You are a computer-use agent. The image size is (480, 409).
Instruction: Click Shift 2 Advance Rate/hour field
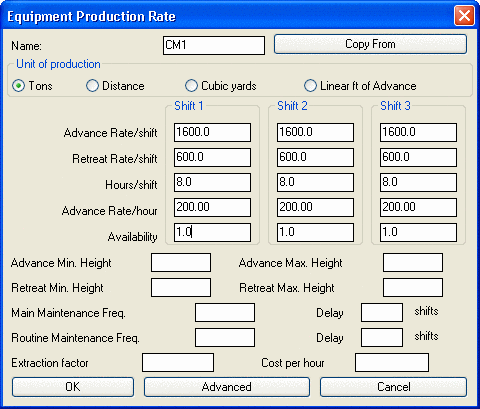point(315,207)
